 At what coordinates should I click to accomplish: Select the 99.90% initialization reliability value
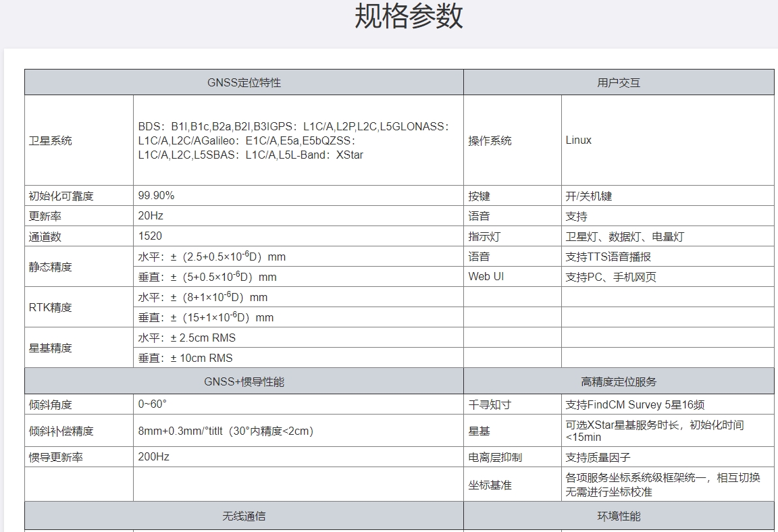point(156,196)
